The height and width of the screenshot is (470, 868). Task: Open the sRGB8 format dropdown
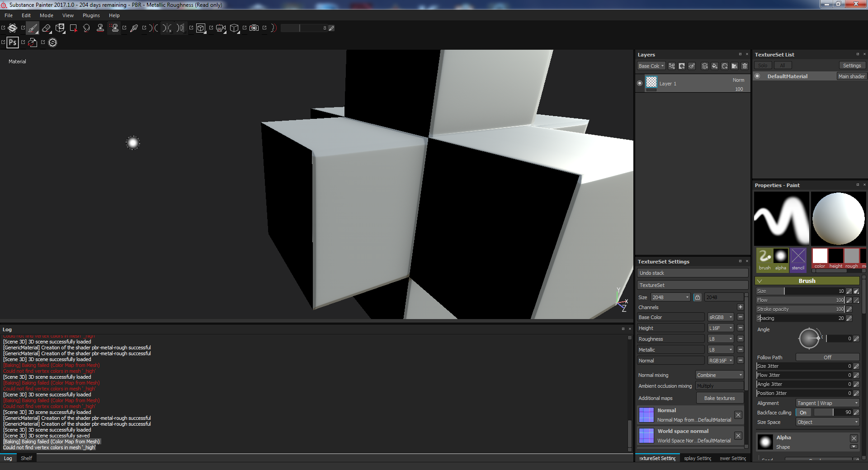pos(721,317)
